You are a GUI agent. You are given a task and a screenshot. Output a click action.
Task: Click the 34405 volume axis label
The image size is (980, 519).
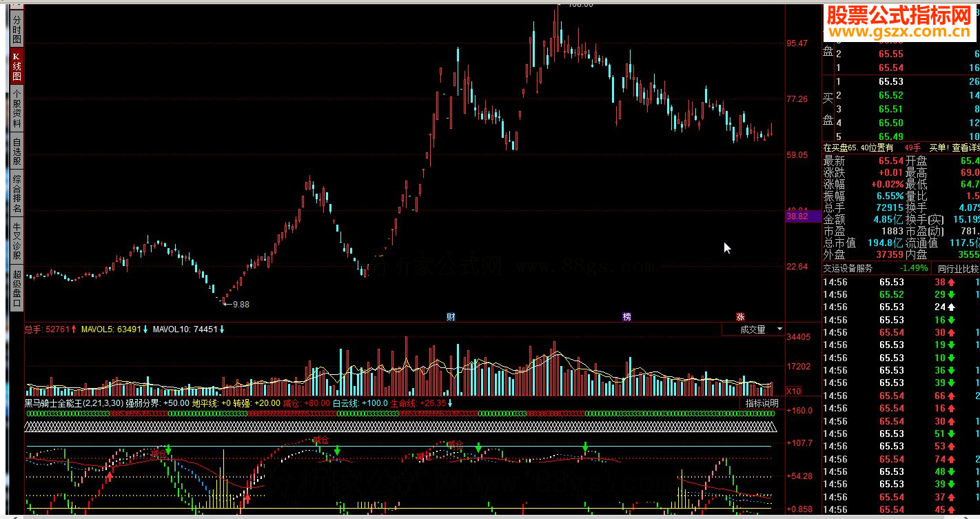coord(799,336)
